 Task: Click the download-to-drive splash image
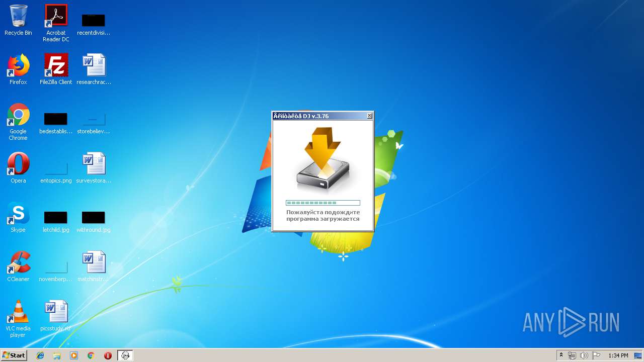pos(323,159)
